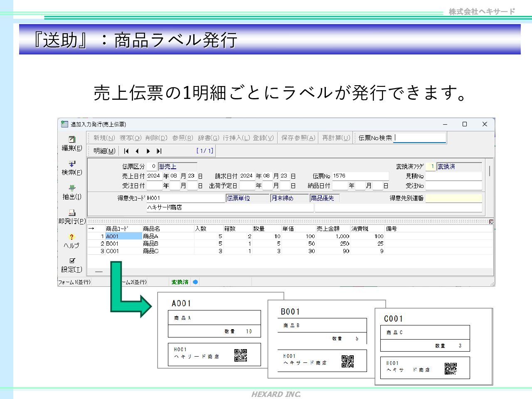The width and height of the screenshot is (532, 399).
Task: Click the 月末締め field
Action: (289, 198)
